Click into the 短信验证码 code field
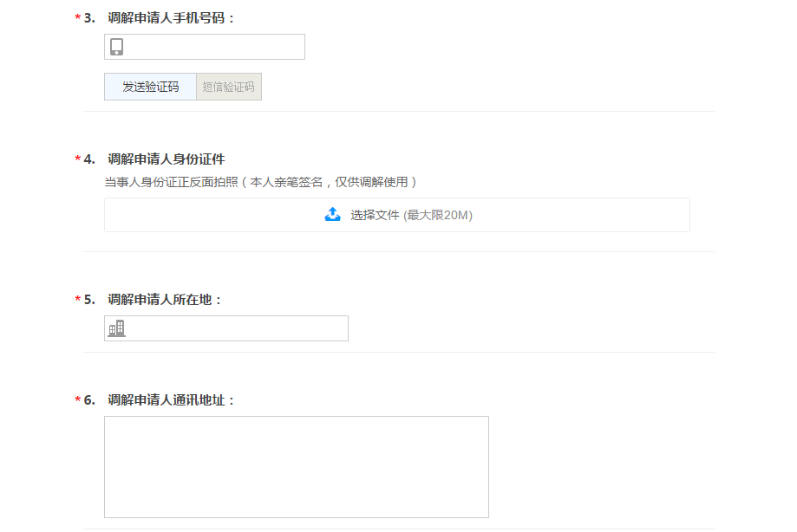Viewport: 797px width, 532px height. (x=229, y=87)
